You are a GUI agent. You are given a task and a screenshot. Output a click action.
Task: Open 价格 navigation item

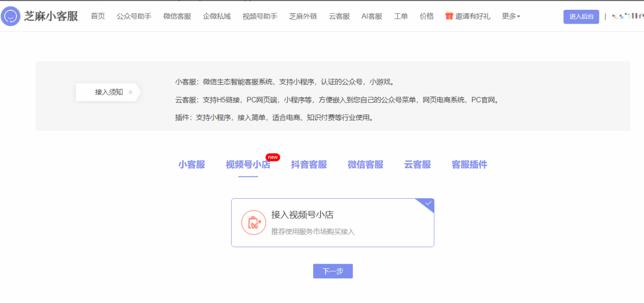click(426, 16)
